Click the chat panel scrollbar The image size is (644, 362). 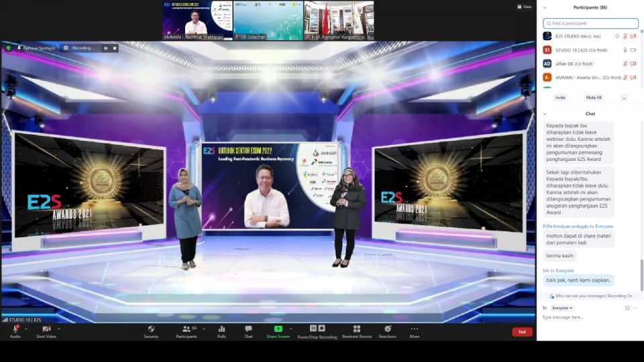(x=641, y=275)
